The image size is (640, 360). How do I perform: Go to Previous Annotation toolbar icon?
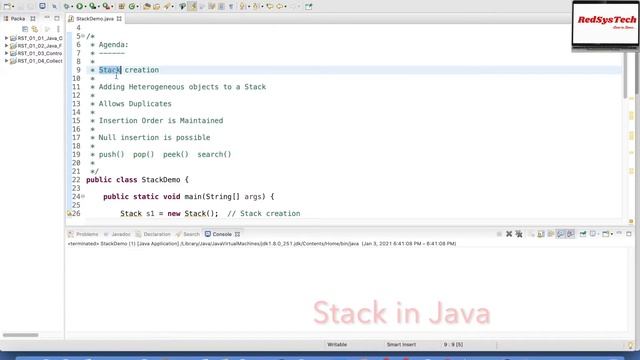tap(256, 7)
